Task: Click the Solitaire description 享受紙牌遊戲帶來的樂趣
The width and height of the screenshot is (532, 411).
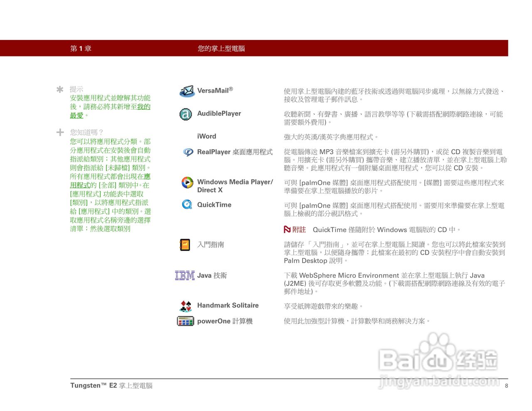Action: click(x=324, y=306)
